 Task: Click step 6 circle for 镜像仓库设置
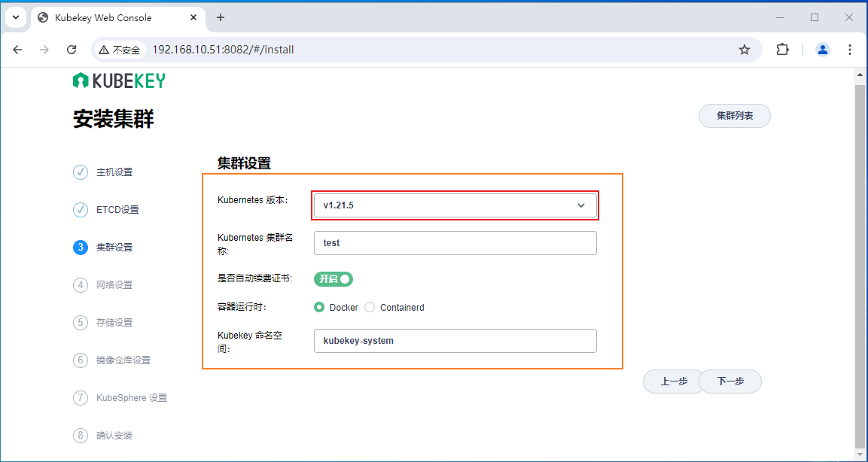(x=81, y=360)
